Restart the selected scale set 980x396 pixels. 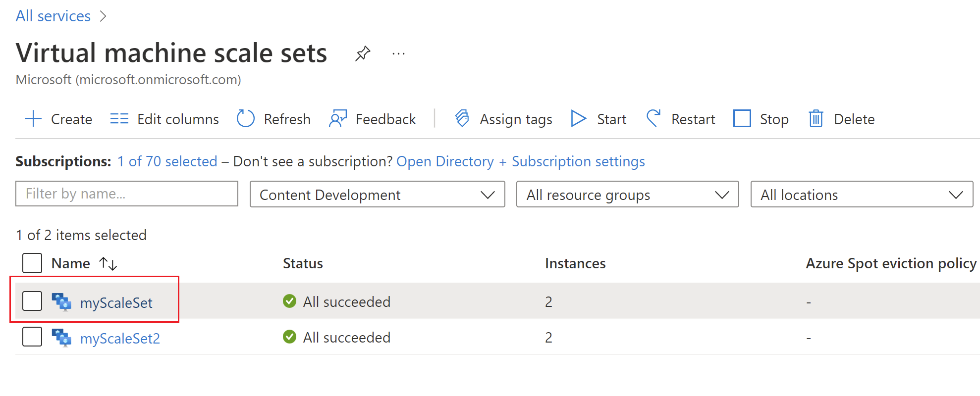click(681, 119)
